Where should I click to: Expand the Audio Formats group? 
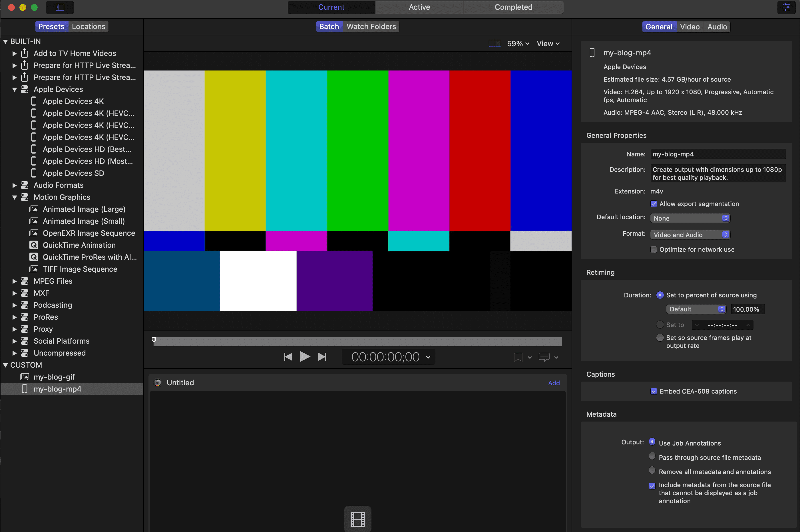pos(14,185)
